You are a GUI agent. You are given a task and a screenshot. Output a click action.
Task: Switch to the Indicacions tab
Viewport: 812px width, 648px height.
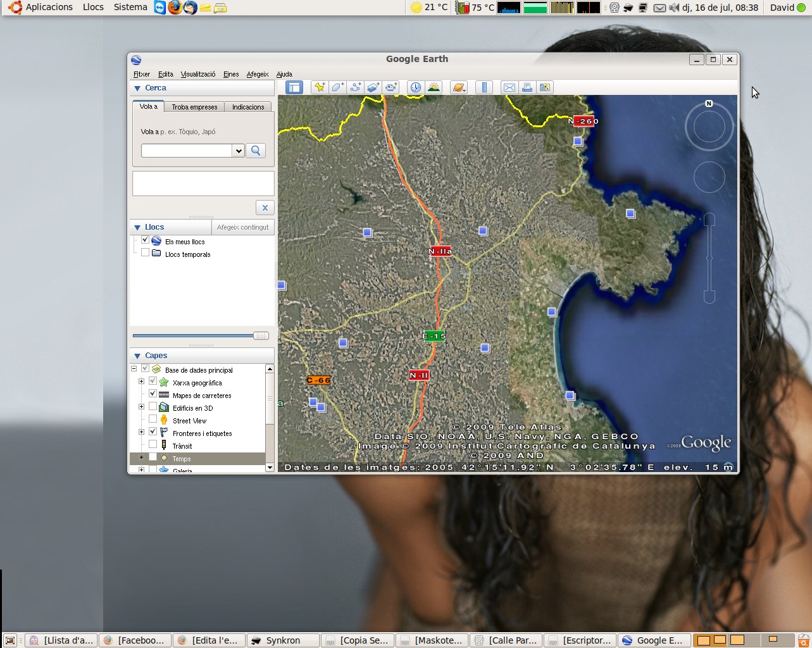pos(247,107)
